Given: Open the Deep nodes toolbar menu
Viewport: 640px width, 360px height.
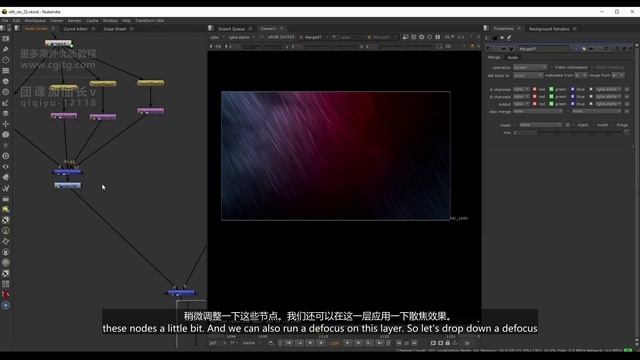Looking at the screenshot, I should pyautogui.click(x=6, y=156).
